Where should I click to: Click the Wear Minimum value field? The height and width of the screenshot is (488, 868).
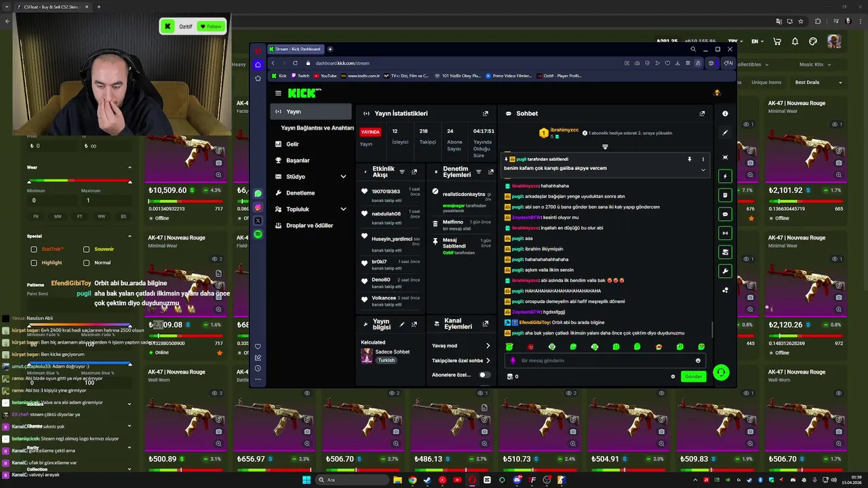(51, 201)
